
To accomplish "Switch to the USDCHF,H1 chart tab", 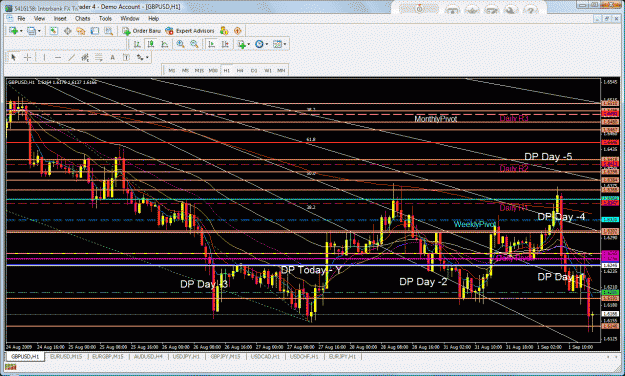I will pos(304,356).
